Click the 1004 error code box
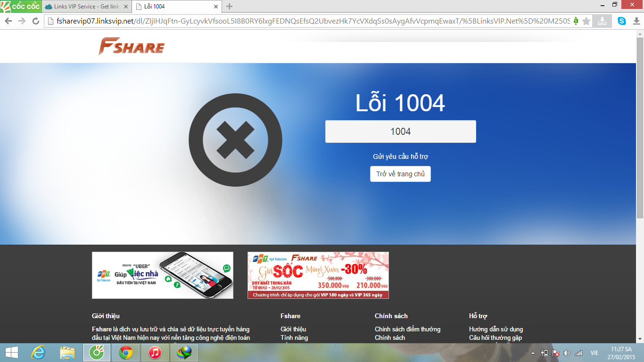This screenshot has width=644, height=362. pos(400,132)
